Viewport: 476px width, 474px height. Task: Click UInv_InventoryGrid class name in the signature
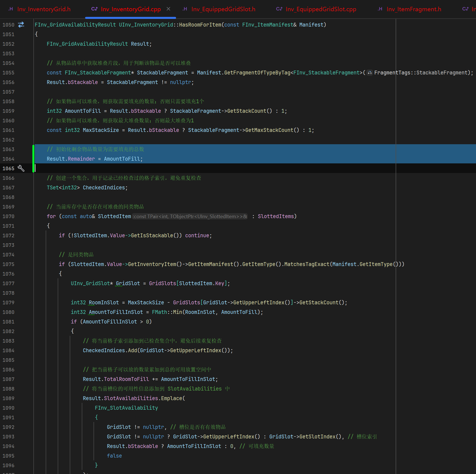[146, 25]
